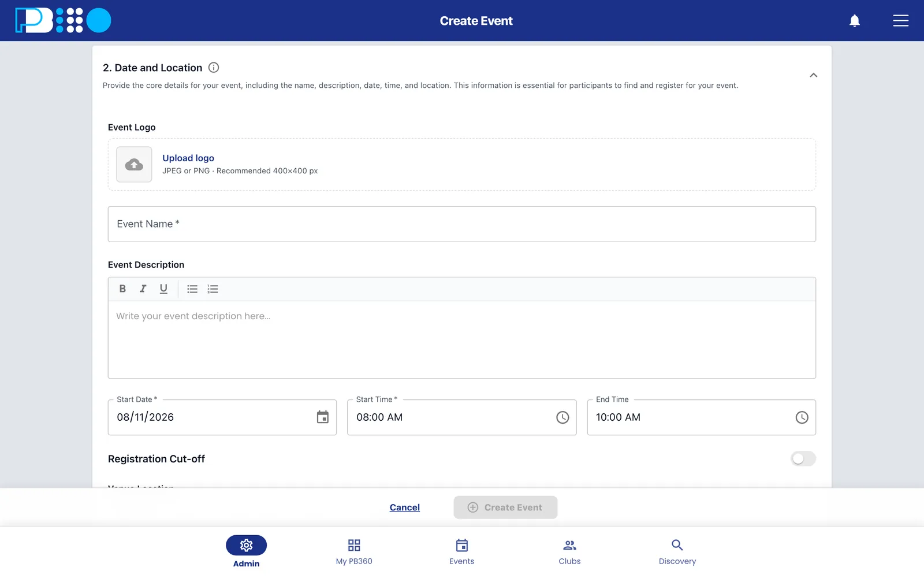Open the End Time clock picker
Viewport: 924px width, 578px height.
[802, 417]
